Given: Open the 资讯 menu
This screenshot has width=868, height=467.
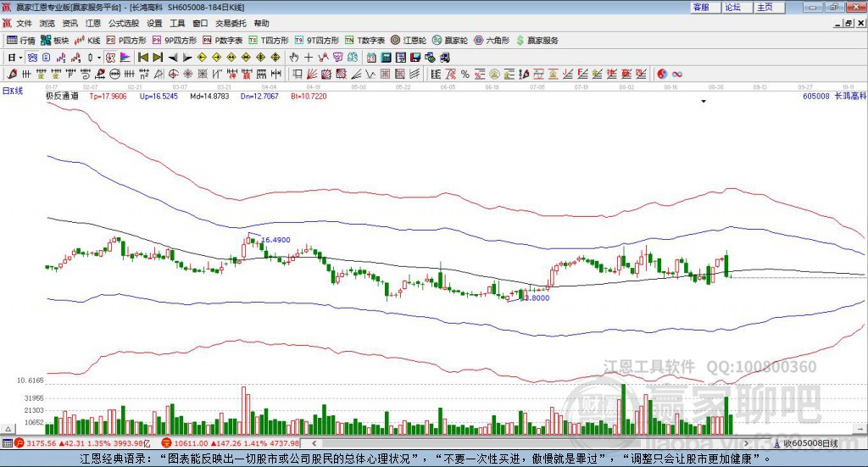Looking at the screenshot, I should coord(70,23).
